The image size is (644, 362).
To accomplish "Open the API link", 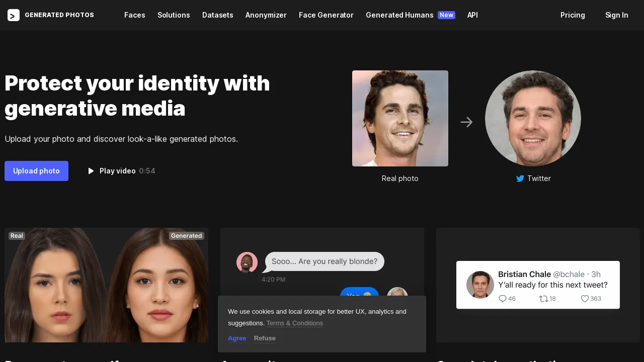I will click(472, 15).
